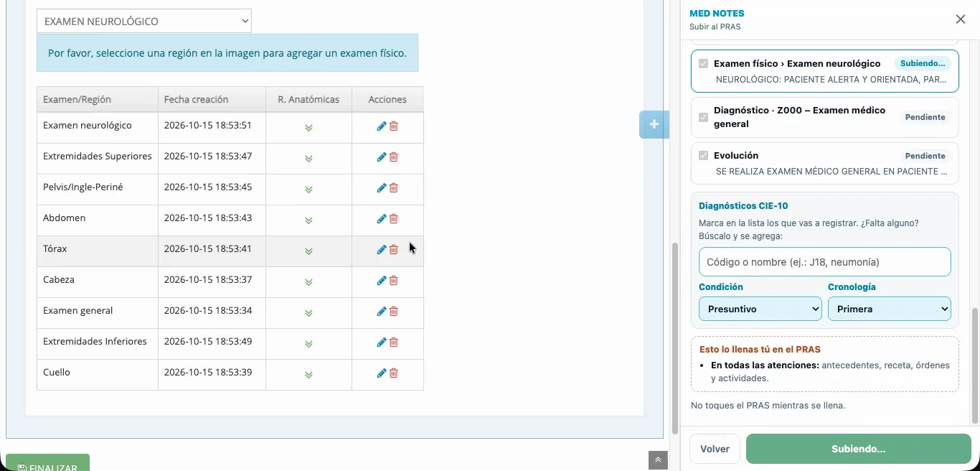This screenshot has width=980, height=471.
Task: Click the Subiendo... upload button
Action: pos(859,449)
